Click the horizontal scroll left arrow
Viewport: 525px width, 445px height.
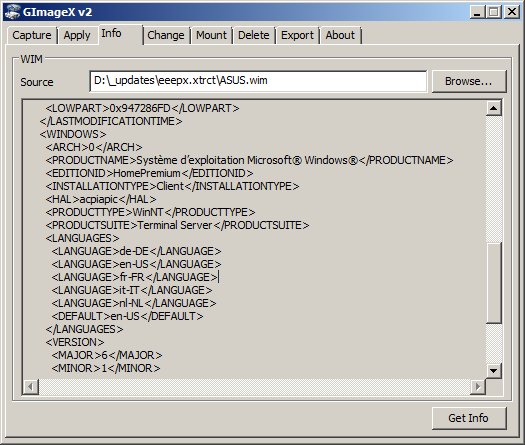30,387
